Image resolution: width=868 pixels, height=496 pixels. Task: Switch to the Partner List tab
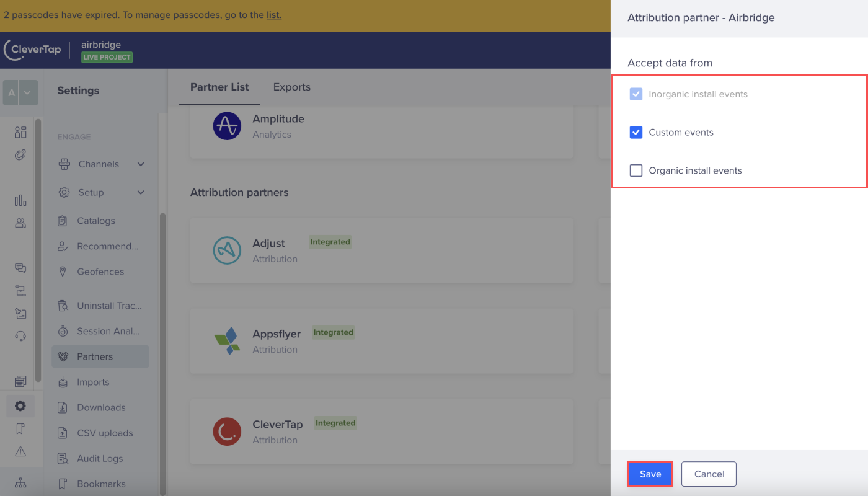(x=219, y=87)
